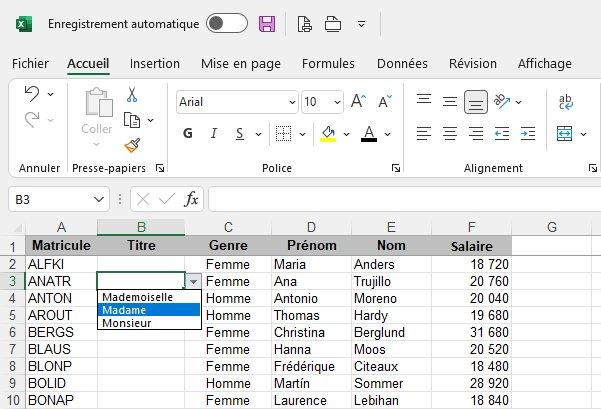Screen dimensions: 601x409
Task: Click the text orientation icon
Action: tap(502, 101)
